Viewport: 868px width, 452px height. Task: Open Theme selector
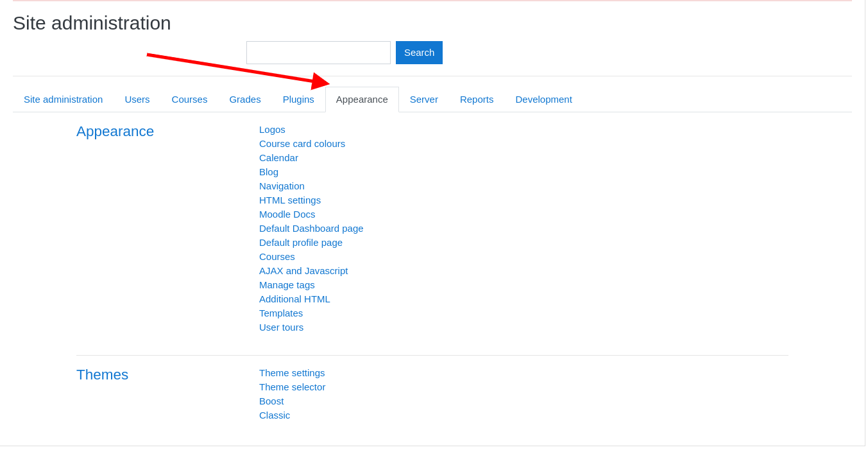(x=292, y=387)
